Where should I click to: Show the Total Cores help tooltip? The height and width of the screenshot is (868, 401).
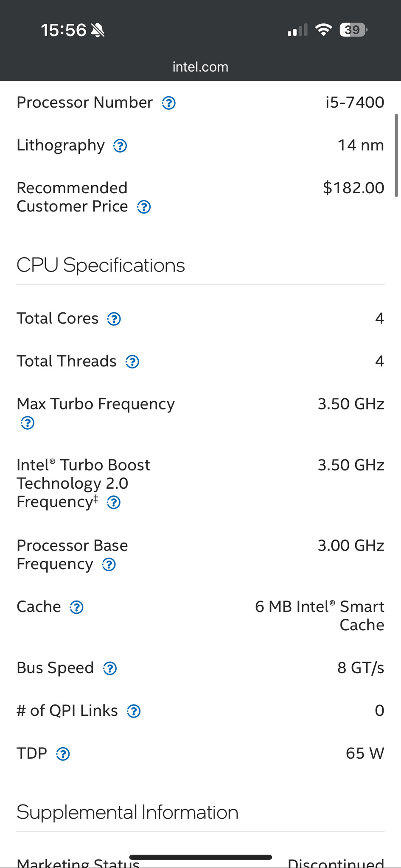[114, 319]
